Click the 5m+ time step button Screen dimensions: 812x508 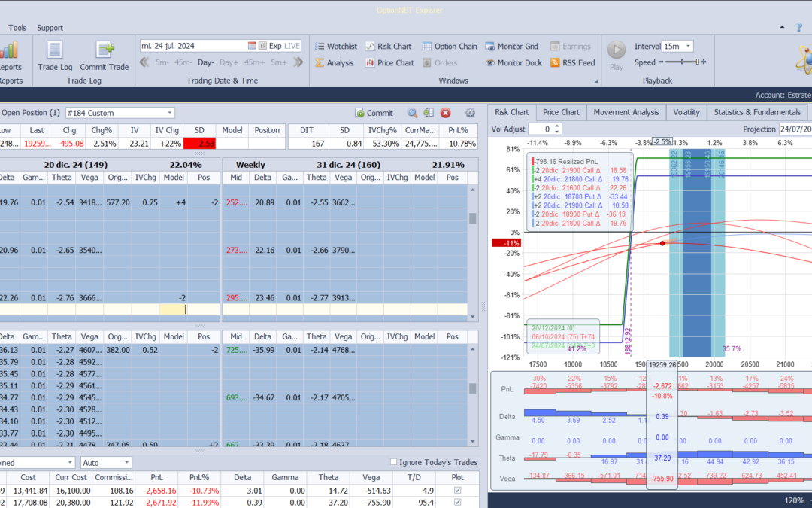pyautogui.click(x=279, y=62)
